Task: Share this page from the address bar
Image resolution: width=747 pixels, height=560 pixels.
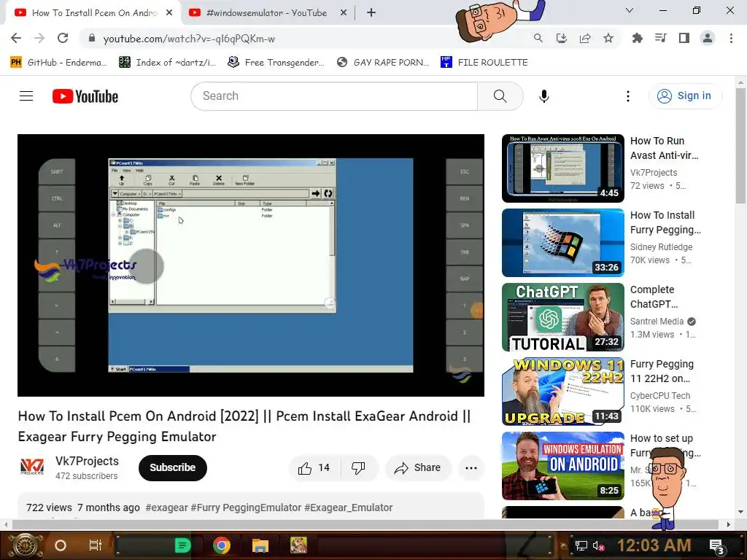Action: [585, 38]
